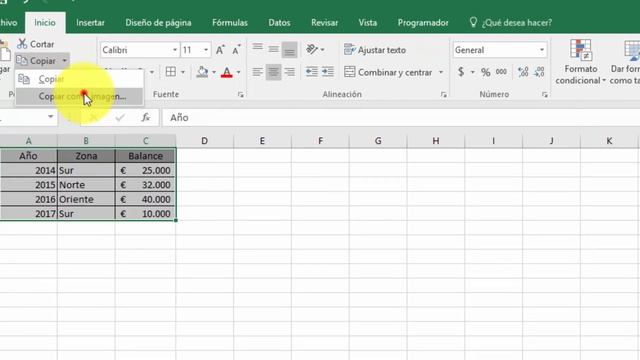Click Ajustar texto button
The image size is (640, 360).
[x=375, y=50]
